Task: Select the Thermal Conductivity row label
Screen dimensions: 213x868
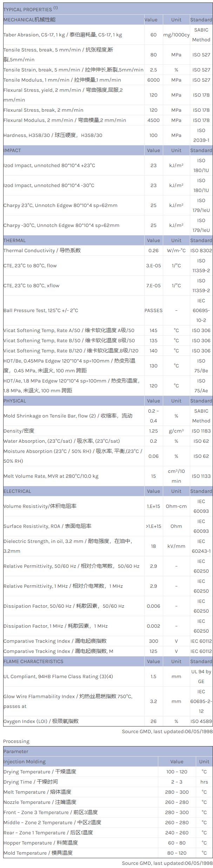Action: pyautogui.click(x=42, y=250)
